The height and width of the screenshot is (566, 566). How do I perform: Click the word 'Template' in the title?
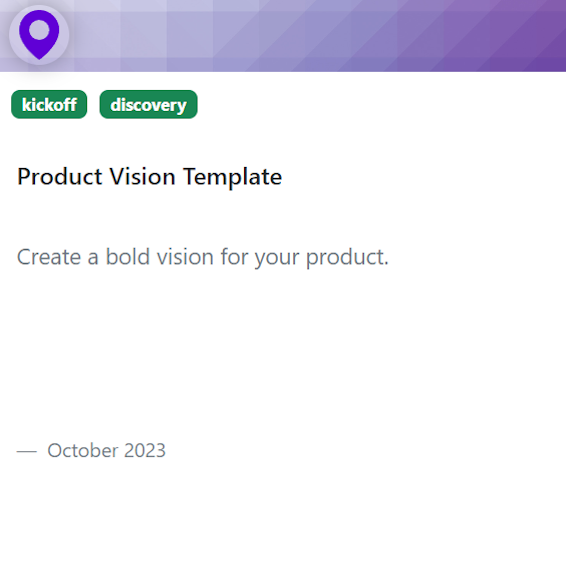click(232, 177)
